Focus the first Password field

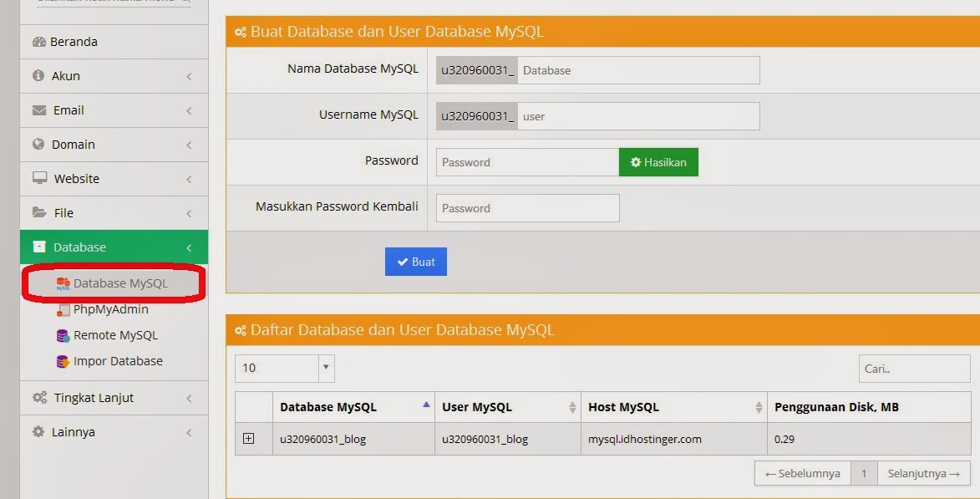pyautogui.click(x=527, y=162)
